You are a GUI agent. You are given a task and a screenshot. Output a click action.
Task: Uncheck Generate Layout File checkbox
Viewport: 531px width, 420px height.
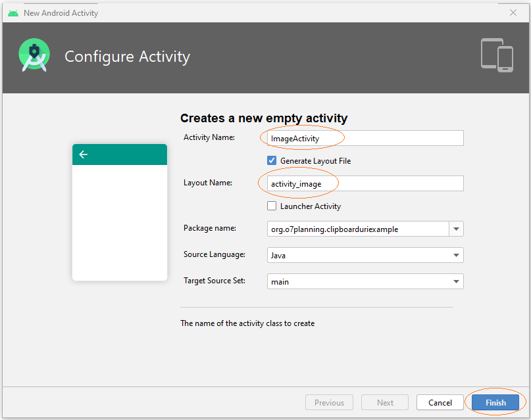coord(272,160)
